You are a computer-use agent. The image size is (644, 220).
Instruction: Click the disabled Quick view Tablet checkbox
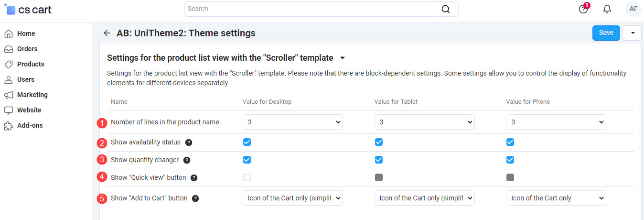click(379, 177)
